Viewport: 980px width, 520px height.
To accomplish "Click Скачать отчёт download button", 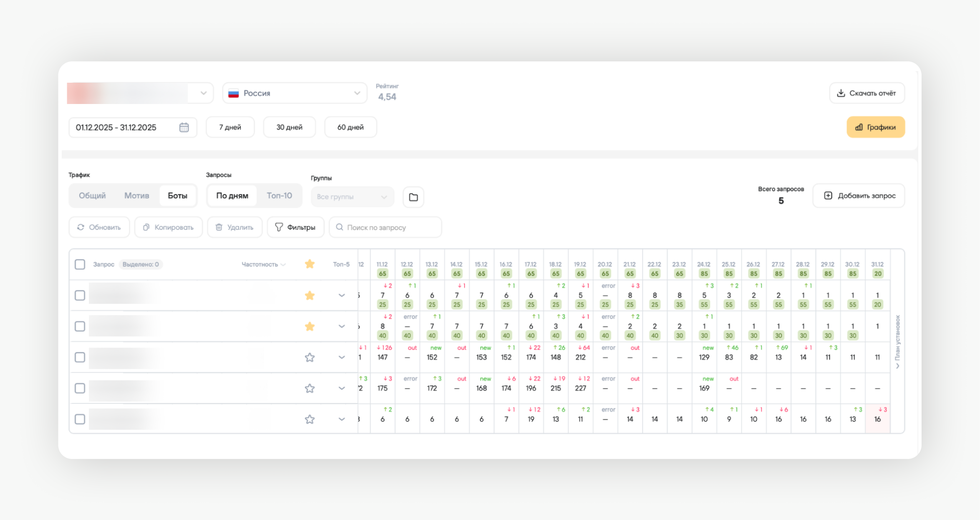I will click(x=867, y=93).
